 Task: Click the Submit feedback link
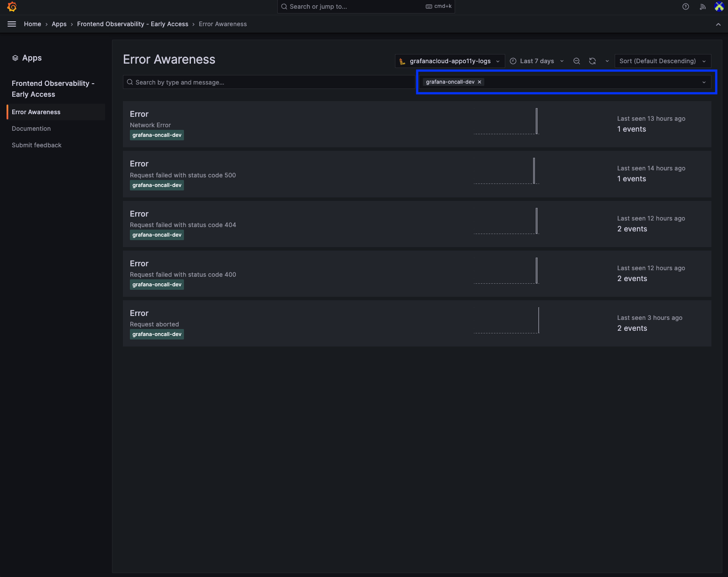pyautogui.click(x=37, y=145)
